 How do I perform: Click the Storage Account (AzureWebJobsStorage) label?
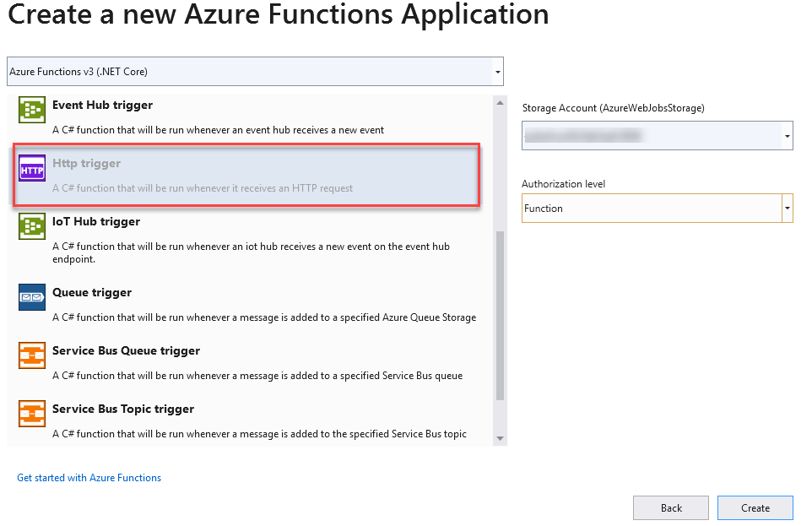click(x=613, y=108)
